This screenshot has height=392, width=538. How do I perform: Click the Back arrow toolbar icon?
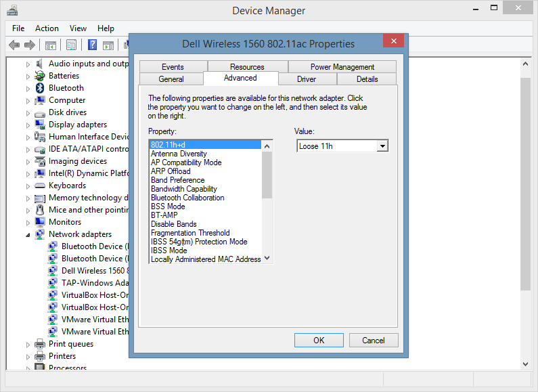(x=14, y=45)
